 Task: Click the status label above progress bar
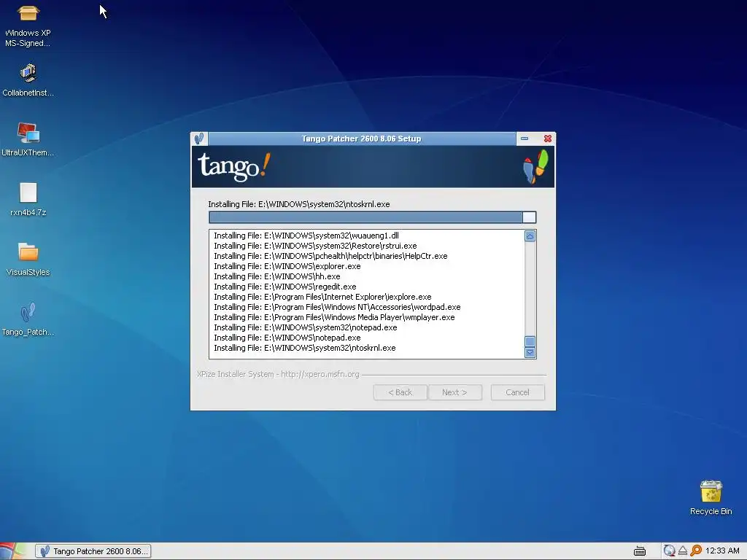(298, 204)
